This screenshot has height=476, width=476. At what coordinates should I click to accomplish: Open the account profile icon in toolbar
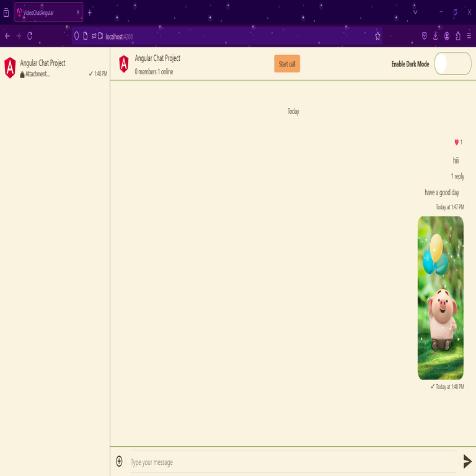447,37
